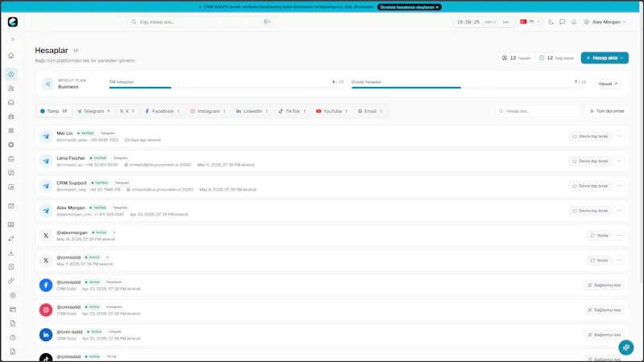
Task: Open the Tüm durumlar status filter
Action: 607,111
